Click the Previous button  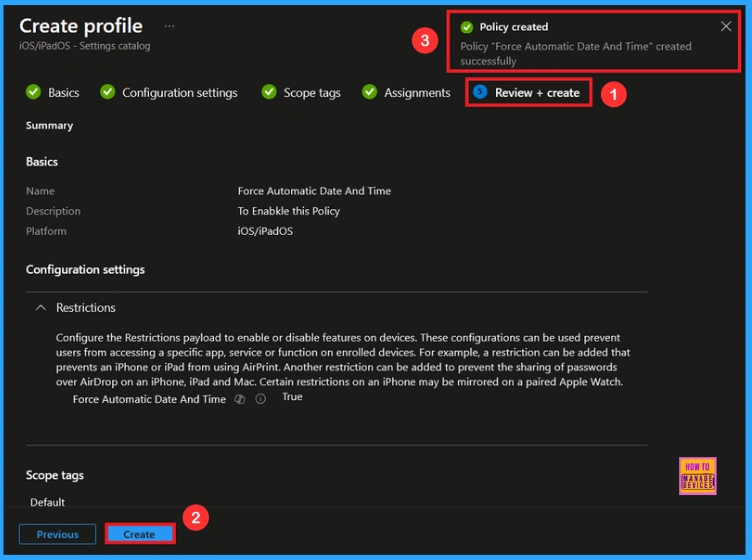pyautogui.click(x=58, y=534)
